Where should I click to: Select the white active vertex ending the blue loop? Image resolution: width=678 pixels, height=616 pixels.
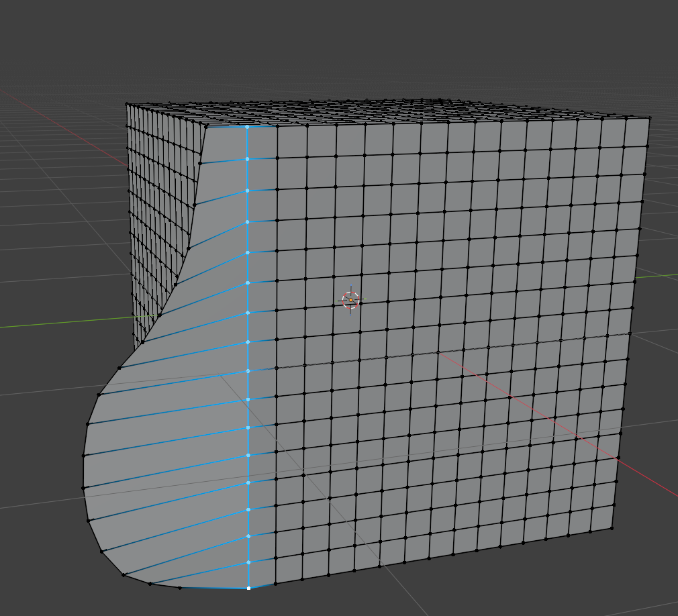pos(248,588)
